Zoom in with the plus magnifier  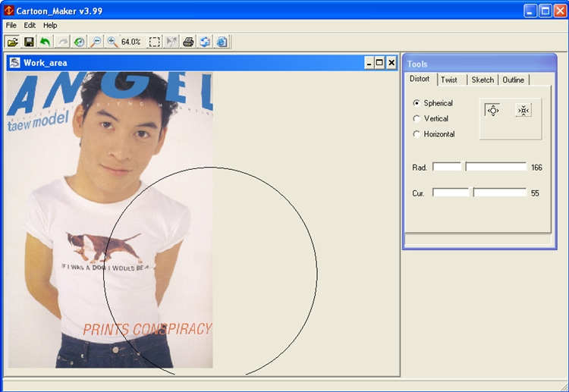pyautogui.click(x=112, y=42)
